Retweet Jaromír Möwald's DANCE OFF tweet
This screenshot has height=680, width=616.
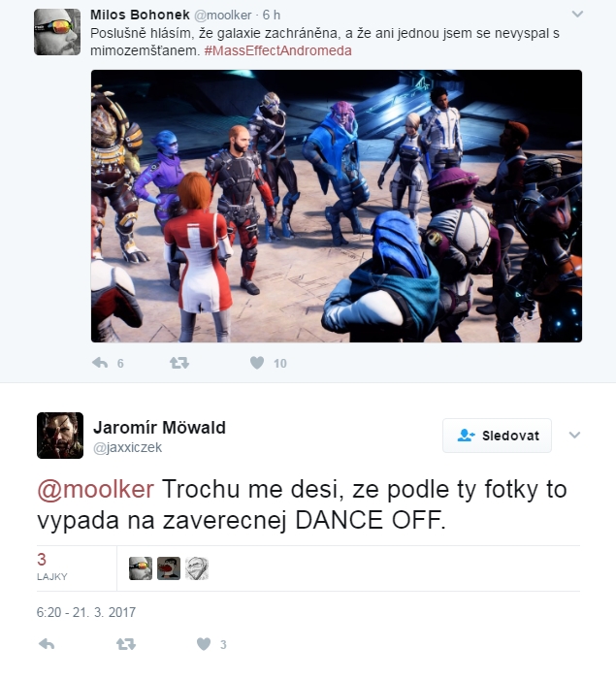pyautogui.click(x=126, y=644)
